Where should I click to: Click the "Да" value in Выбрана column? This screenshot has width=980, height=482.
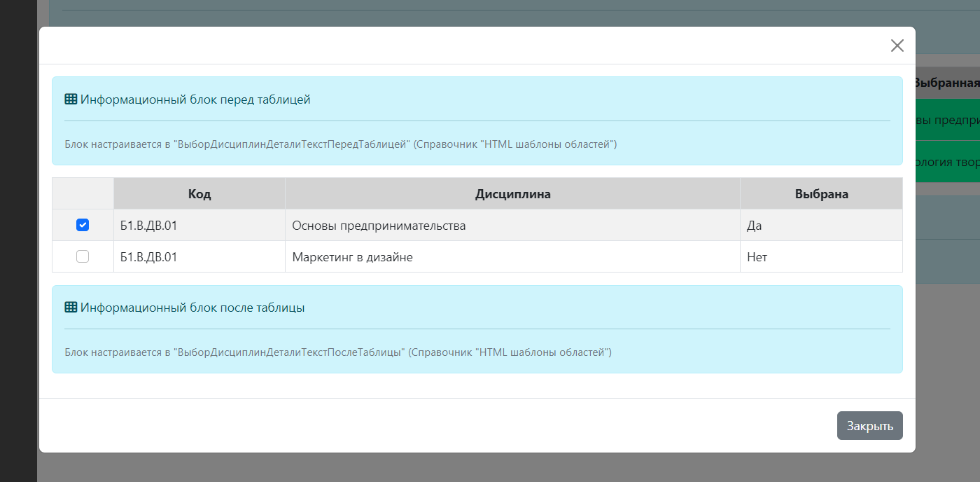click(x=754, y=226)
